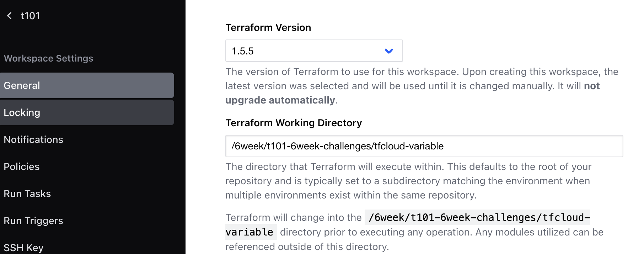The width and height of the screenshot is (644, 254).
Task: Click the "Terraform will change into the" text
Action: click(x=293, y=217)
